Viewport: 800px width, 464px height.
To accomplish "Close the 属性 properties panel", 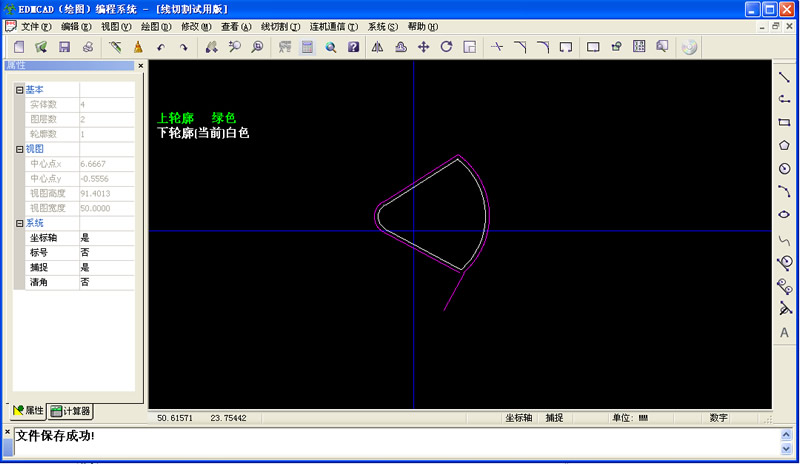I will click(x=140, y=66).
